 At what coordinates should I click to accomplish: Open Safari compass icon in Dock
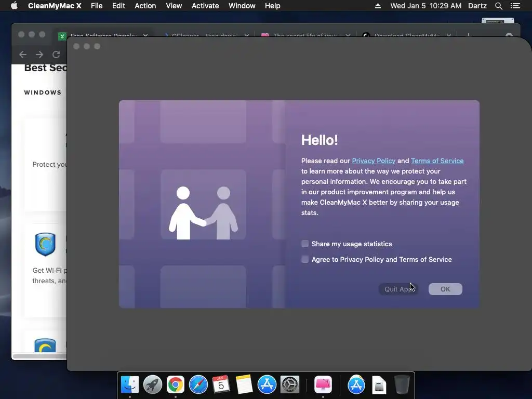[x=198, y=385]
